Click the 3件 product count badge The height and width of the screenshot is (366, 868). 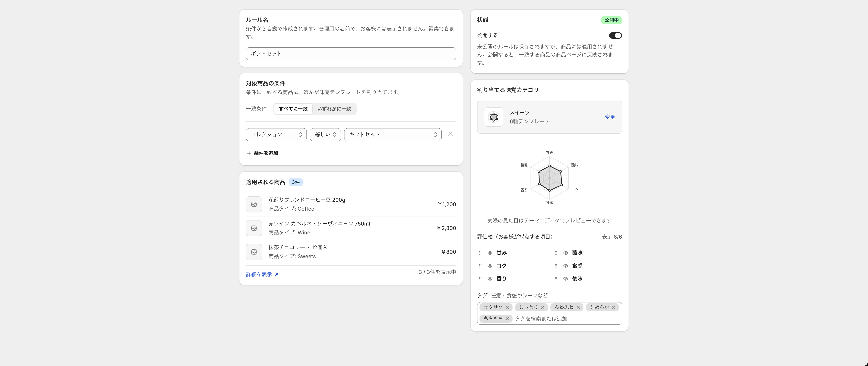click(x=295, y=182)
